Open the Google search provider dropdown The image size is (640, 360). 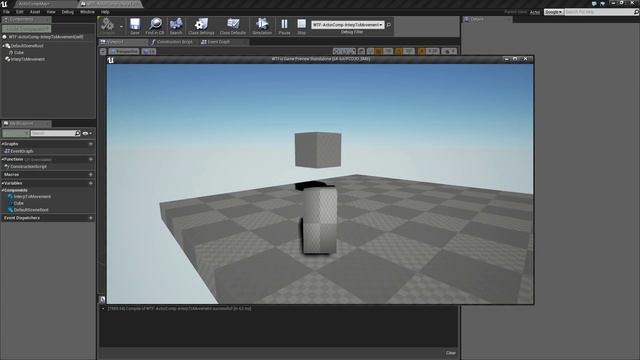tap(553, 12)
